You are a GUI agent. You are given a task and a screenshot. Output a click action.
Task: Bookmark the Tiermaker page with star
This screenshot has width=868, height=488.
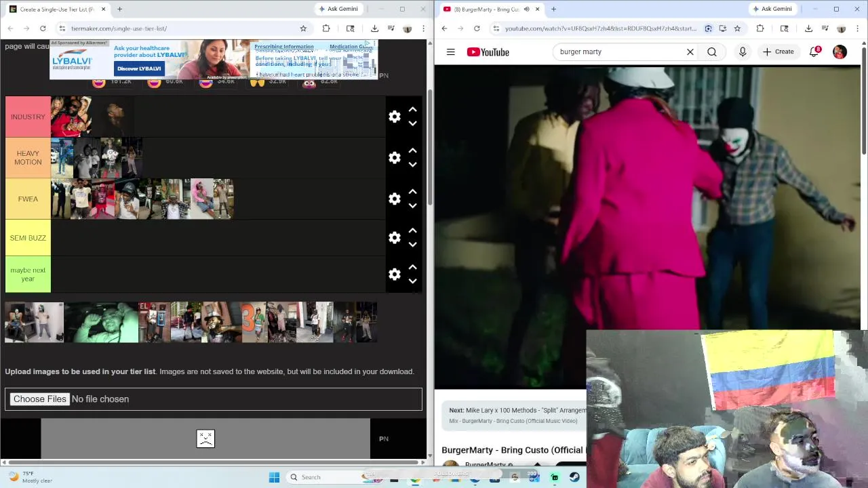[x=303, y=28]
